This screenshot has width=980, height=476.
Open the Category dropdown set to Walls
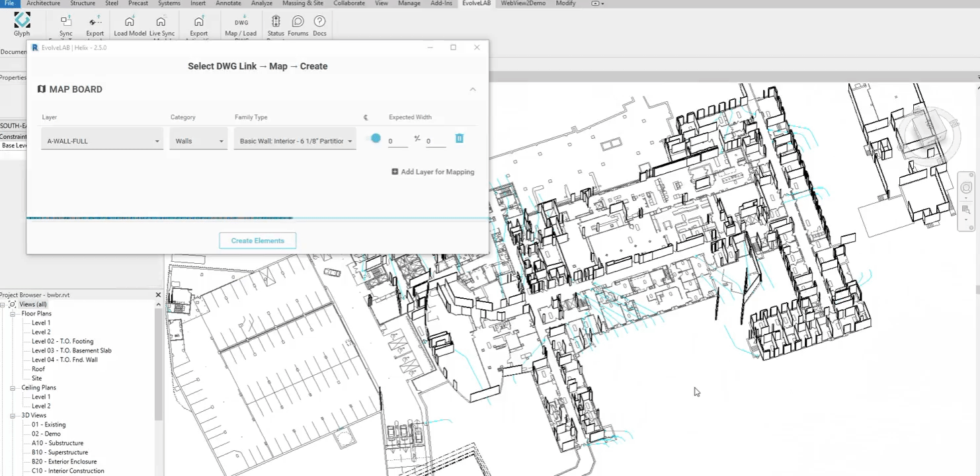point(198,141)
